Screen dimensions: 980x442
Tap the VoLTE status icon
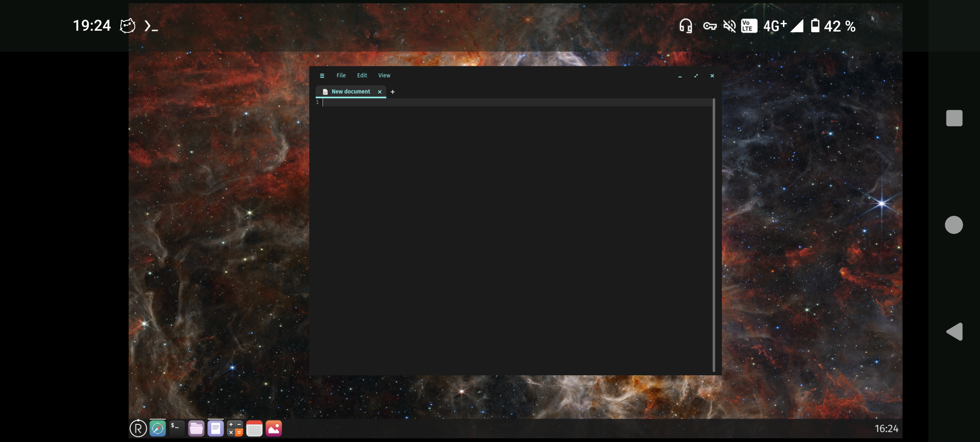click(749, 26)
